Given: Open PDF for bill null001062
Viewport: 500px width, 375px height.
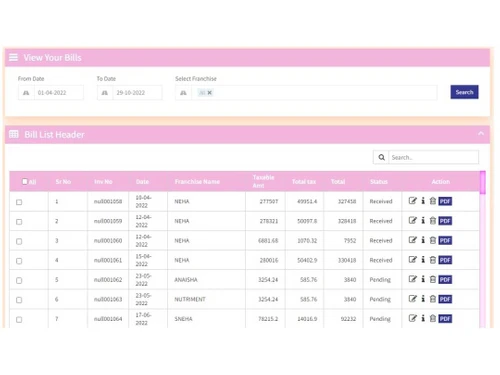Looking at the screenshot, I should 445,280.
